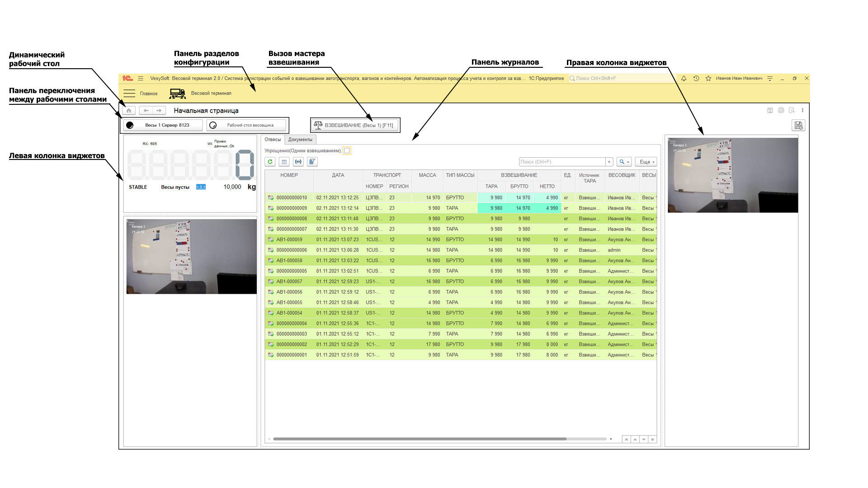
Task: Open notifications bell icon
Action: point(684,78)
